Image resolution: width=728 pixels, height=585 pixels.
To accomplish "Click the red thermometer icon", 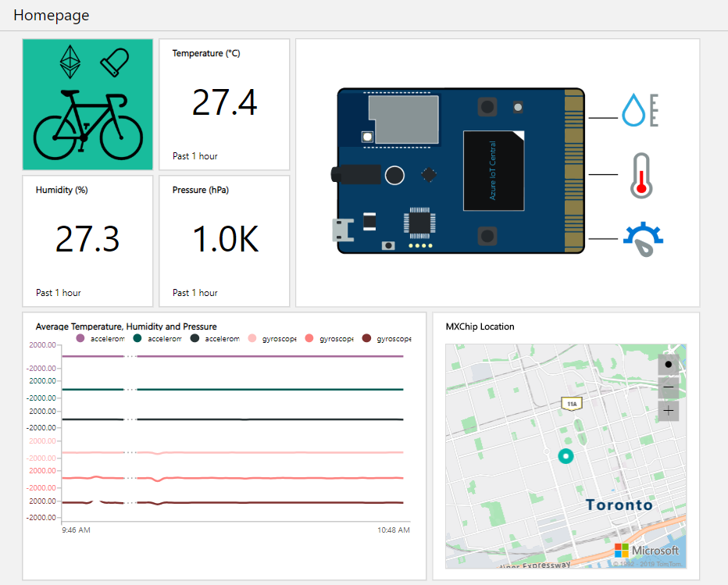I will (x=641, y=176).
